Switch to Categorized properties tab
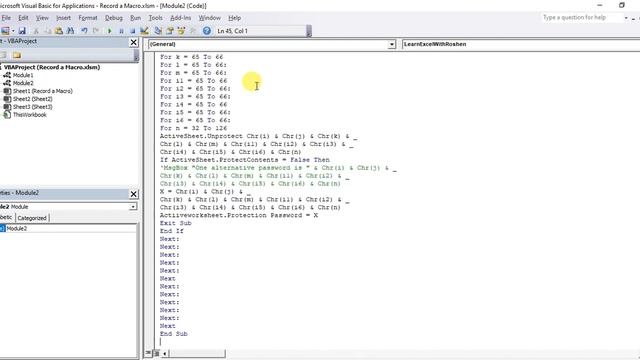Viewport: 640px width, 360px height. (32, 218)
